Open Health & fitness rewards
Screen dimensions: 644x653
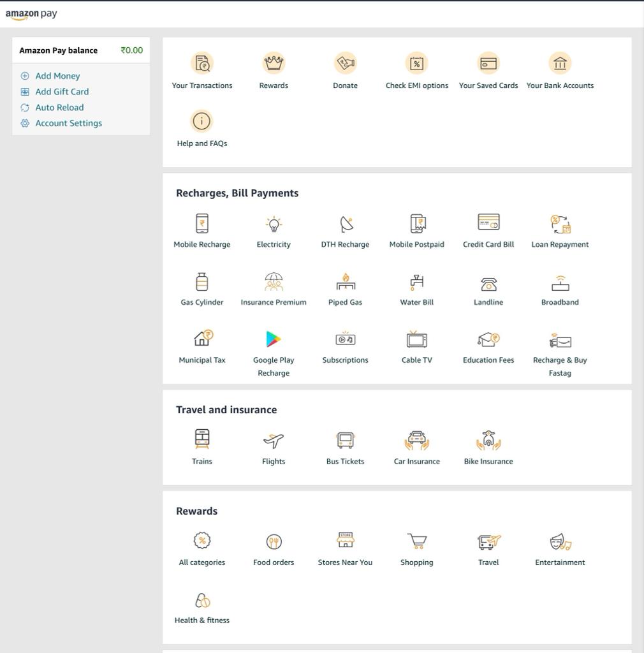pyautogui.click(x=201, y=601)
